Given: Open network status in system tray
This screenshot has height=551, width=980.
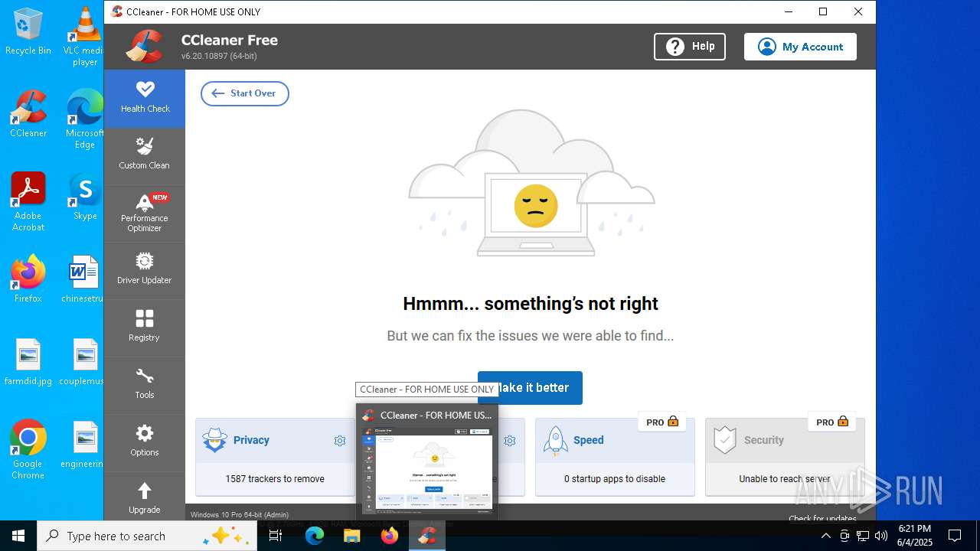Looking at the screenshot, I should [x=863, y=536].
